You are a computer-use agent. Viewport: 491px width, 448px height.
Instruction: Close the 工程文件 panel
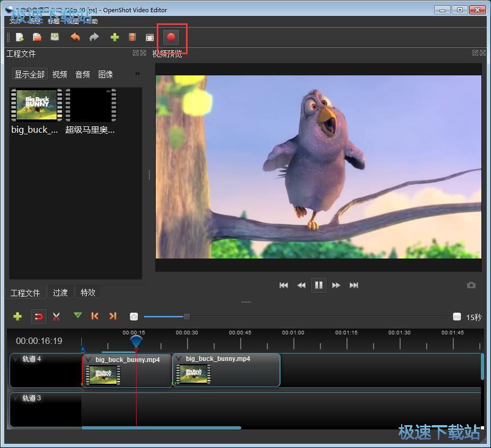[143, 53]
